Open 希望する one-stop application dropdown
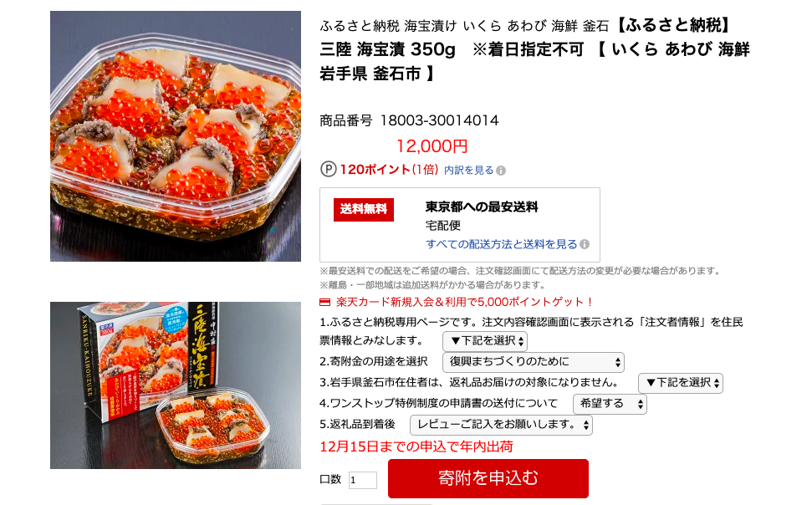Viewport: 812px width, 505px height. pyautogui.click(x=610, y=404)
